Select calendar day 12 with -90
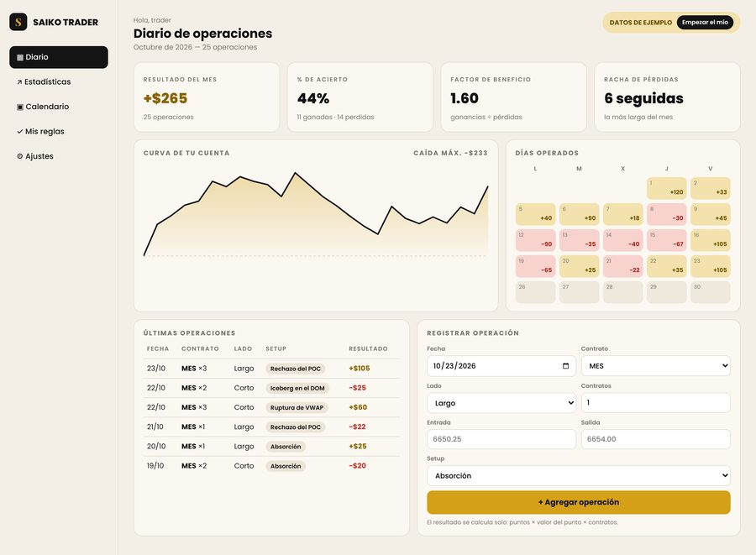This screenshot has width=756, height=555. pos(536,240)
